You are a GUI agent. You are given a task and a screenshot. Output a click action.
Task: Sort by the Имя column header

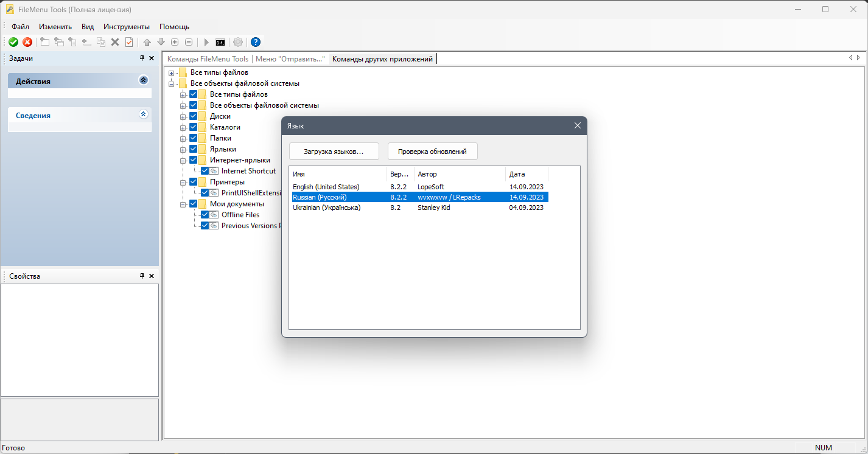(x=338, y=174)
